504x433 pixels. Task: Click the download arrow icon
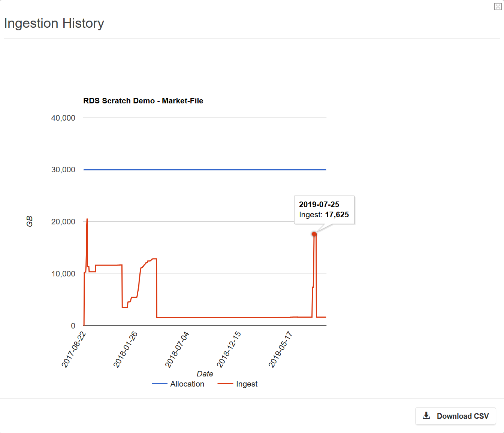426,416
